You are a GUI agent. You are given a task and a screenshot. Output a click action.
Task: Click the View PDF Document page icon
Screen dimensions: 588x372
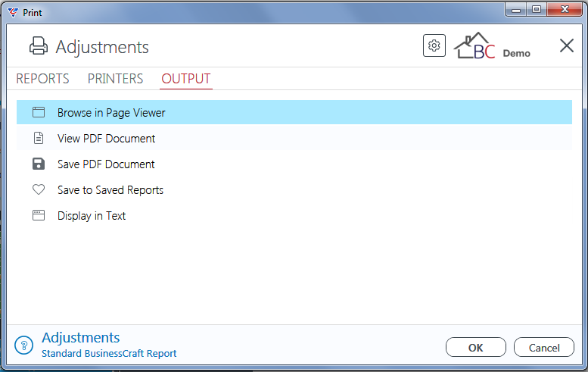tap(39, 138)
